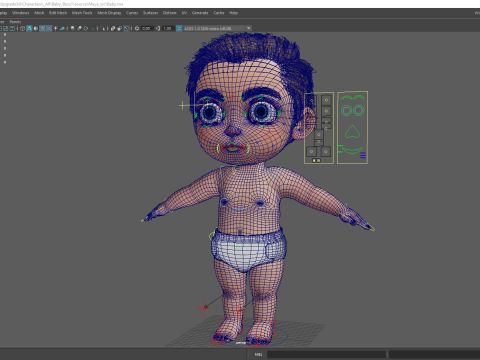Screen dimensions: 480x360
Task: Open the Panels menu of the viewport
Action: coord(15,22)
